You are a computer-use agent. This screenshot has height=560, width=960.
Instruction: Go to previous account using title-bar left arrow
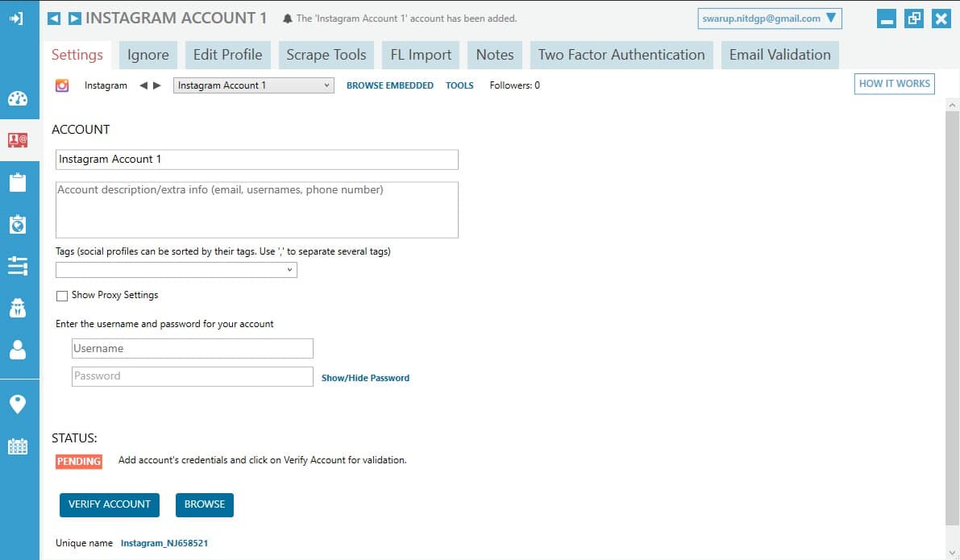pyautogui.click(x=54, y=19)
